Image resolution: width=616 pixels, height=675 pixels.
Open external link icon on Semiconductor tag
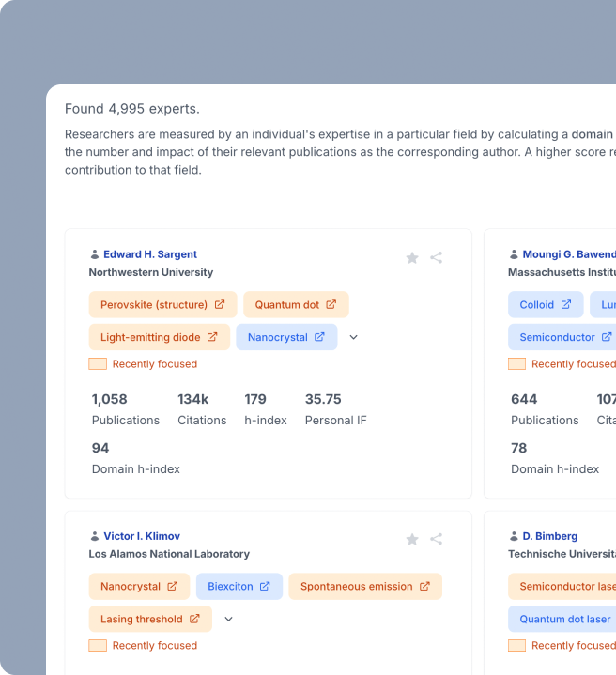pos(607,337)
